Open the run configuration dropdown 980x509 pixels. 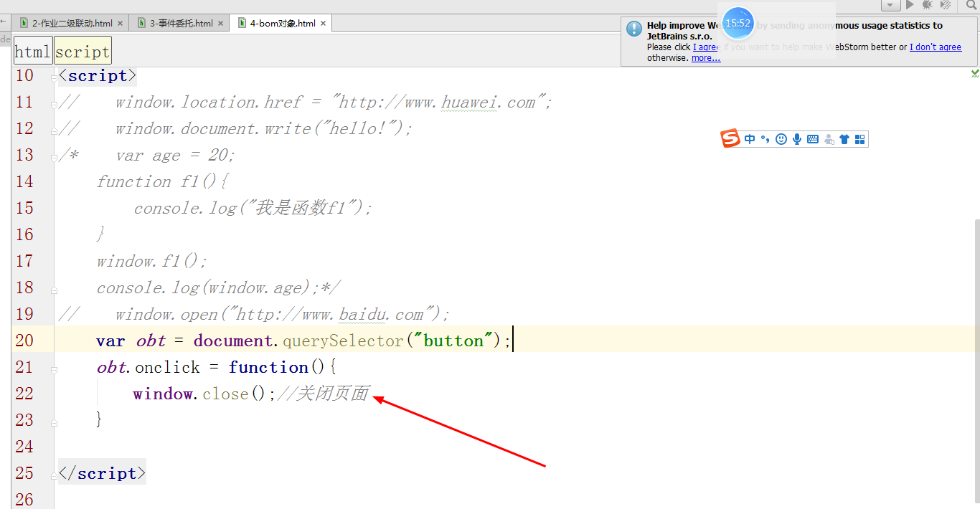(x=890, y=5)
